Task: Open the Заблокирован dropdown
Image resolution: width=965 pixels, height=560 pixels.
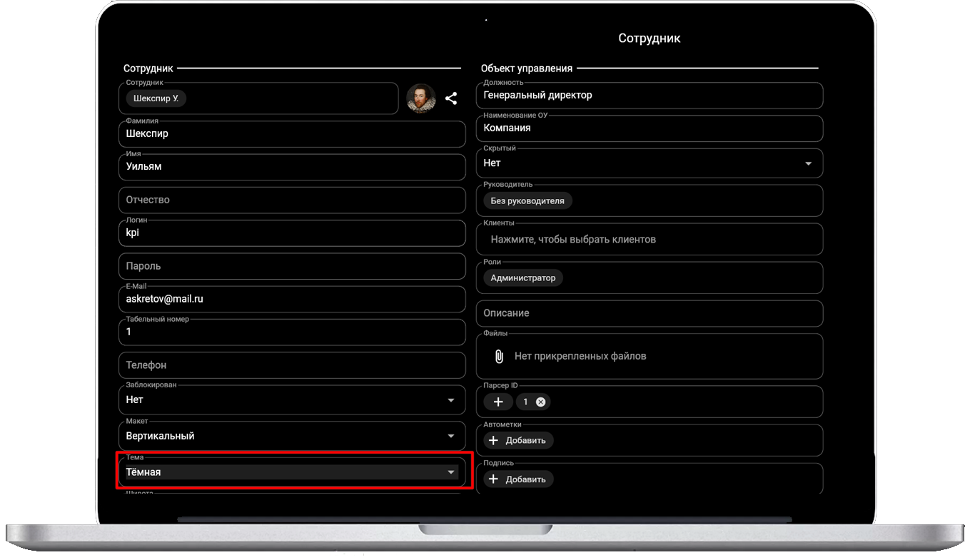Action: (x=450, y=400)
